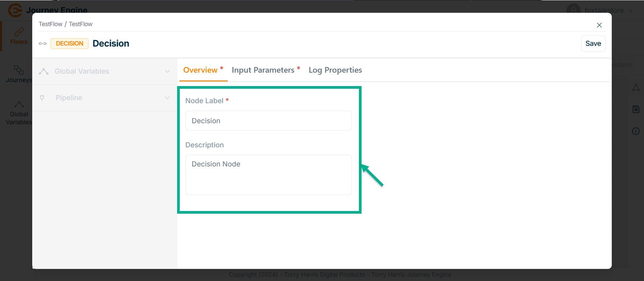
Task: Click the Description text area
Action: tap(268, 174)
